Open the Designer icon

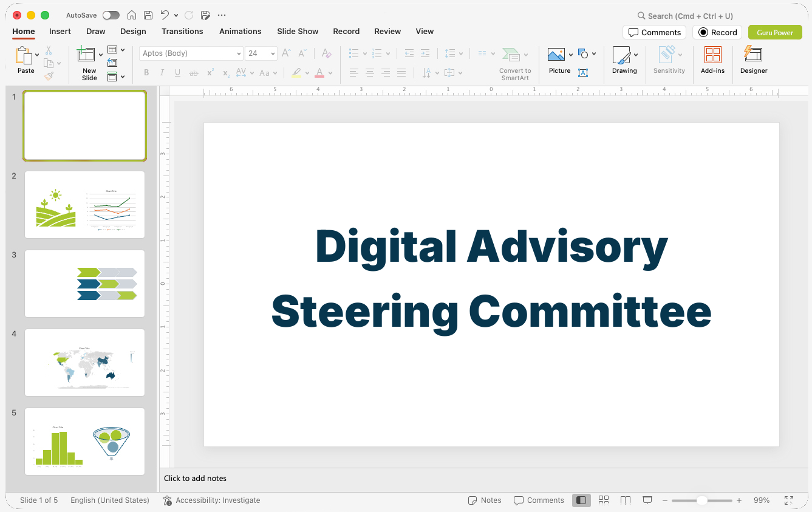(x=753, y=54)
